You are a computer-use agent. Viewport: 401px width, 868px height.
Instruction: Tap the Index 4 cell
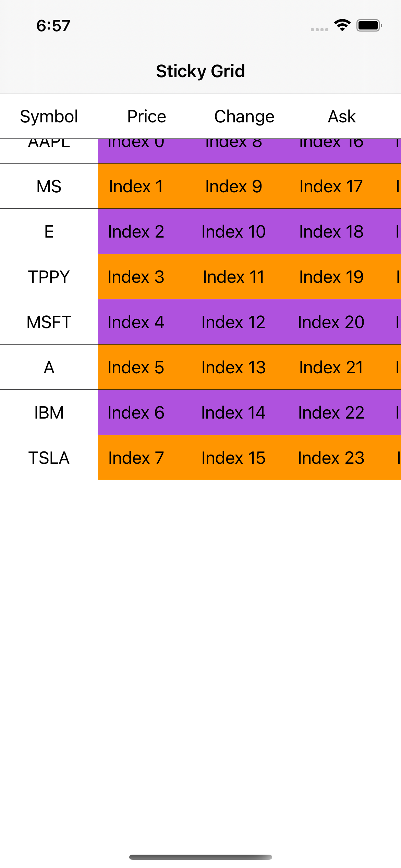point(136,322)
